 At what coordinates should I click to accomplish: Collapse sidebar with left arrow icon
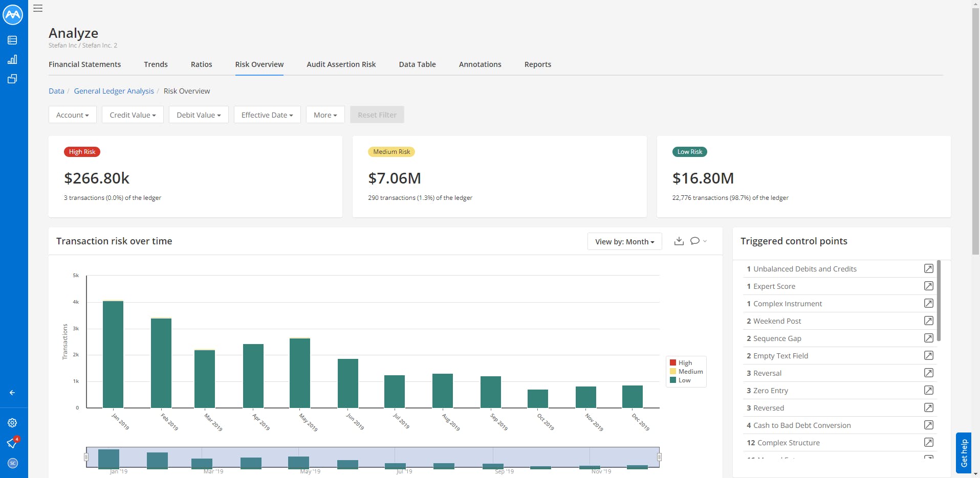(12, 393)
